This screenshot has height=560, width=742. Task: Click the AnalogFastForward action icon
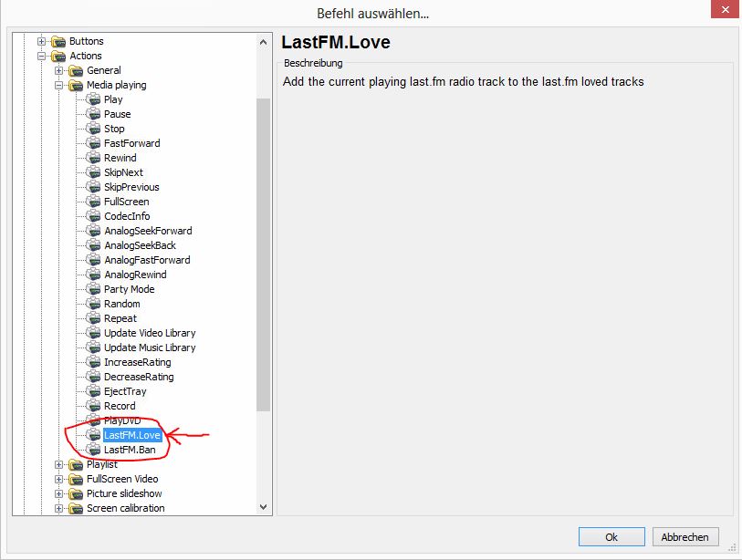94,260
